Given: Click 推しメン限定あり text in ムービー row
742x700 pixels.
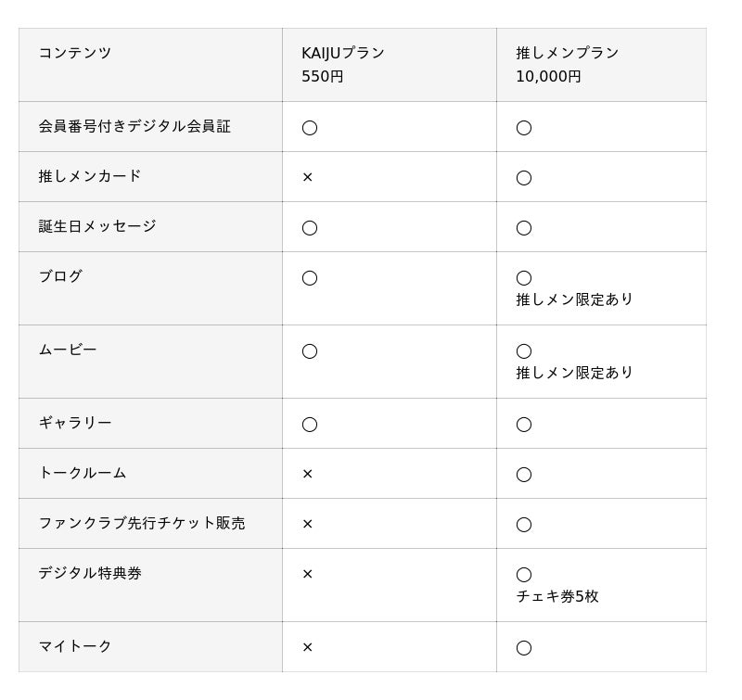Looking at the screenshot, I should click(x=574, y=373).
